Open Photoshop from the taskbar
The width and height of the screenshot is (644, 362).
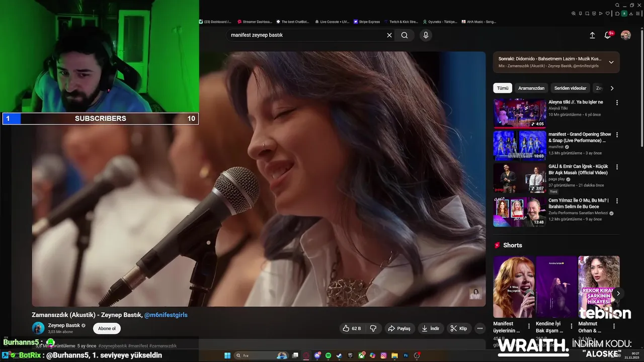click(x=406, y=355)
